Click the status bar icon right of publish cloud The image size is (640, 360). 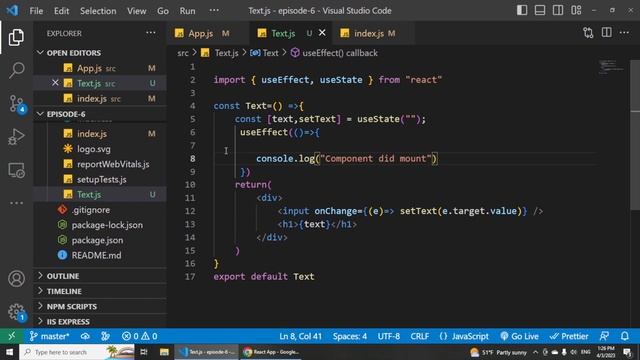[105, 336]
